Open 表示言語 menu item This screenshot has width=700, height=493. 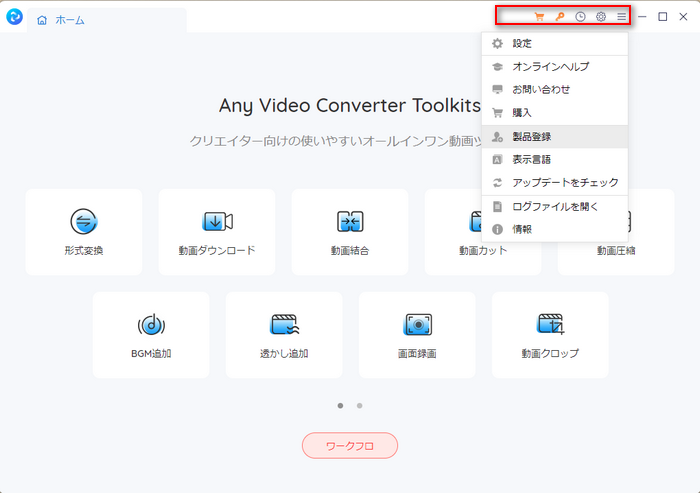click(x=555, y=159)
